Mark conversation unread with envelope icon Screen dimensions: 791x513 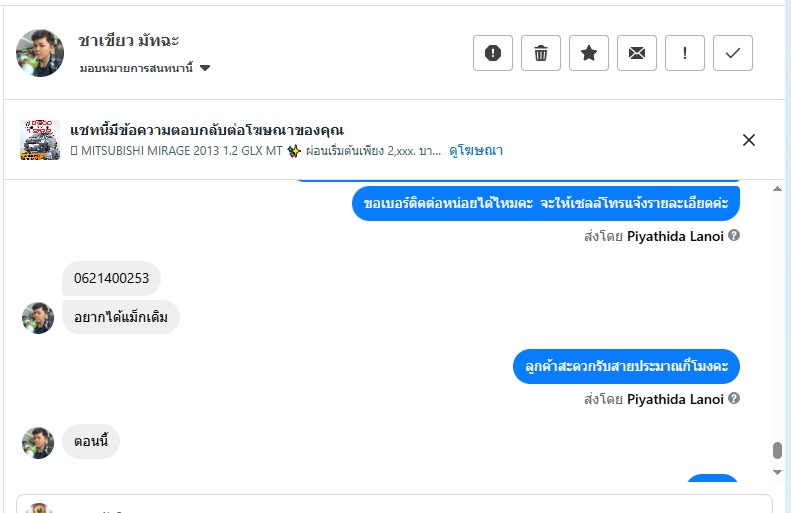click(x=637, y=53)
